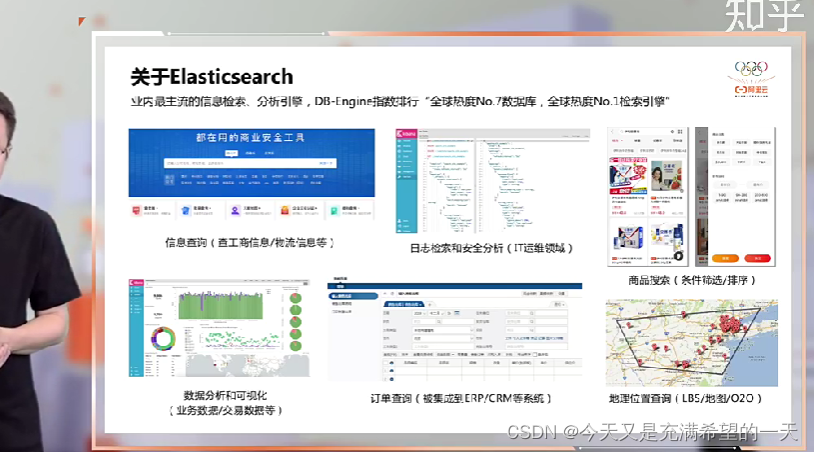
Task: Select the white active tab above blue search box
Action: point(231,153)
